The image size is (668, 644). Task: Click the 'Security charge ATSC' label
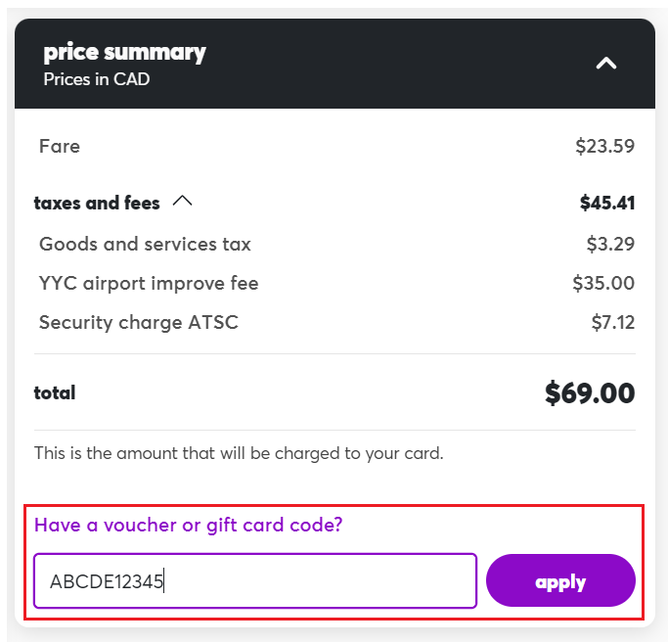coord(138,323)
